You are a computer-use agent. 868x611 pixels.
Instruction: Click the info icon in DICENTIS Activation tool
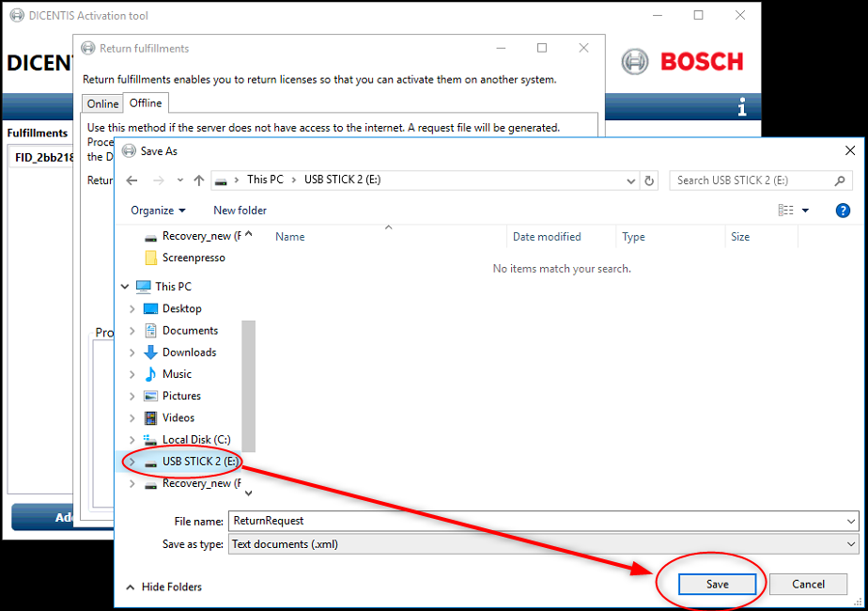point(742,107)
